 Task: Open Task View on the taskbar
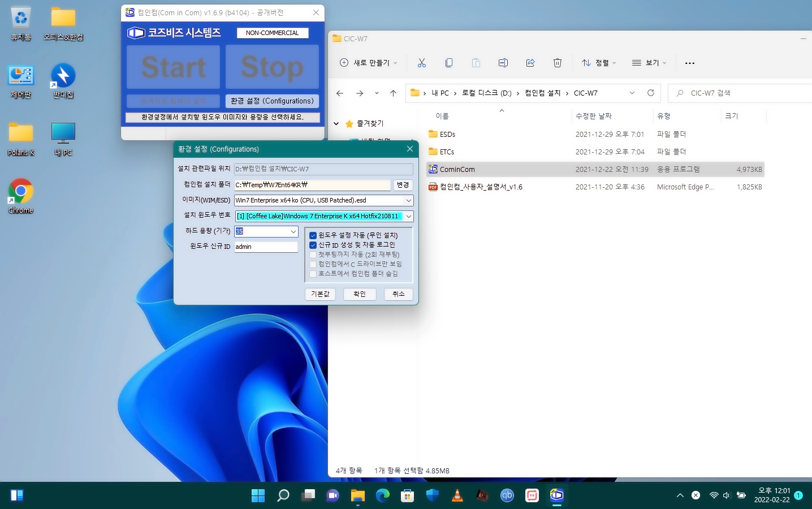click(308, 495)
